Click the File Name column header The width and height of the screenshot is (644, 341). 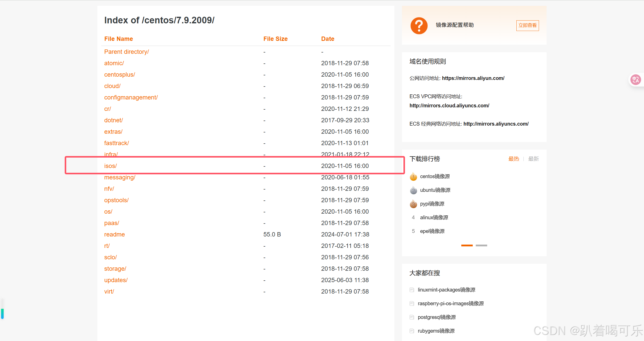click(118, 39)
